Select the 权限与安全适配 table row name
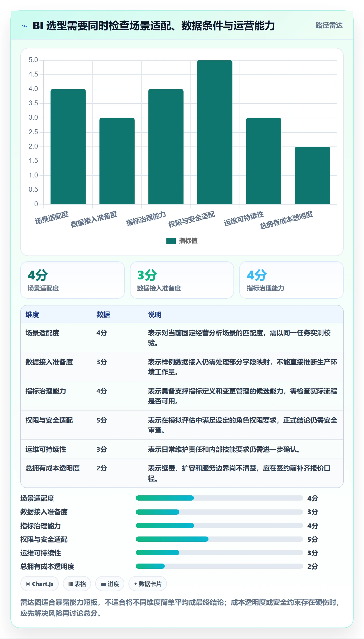Viewport: 364px width, 639px height. pyautogui.click(x=49, y=420)
